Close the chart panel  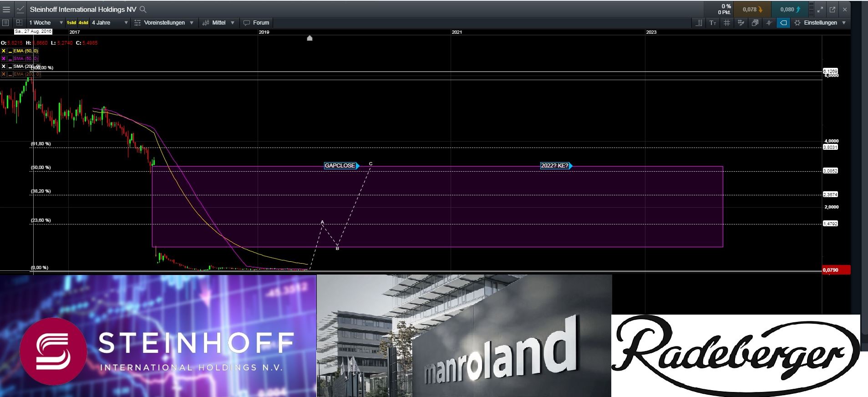(845, 9)
